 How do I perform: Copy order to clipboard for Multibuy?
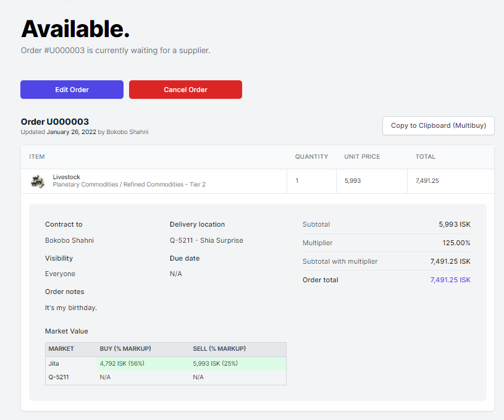(438, 125)
